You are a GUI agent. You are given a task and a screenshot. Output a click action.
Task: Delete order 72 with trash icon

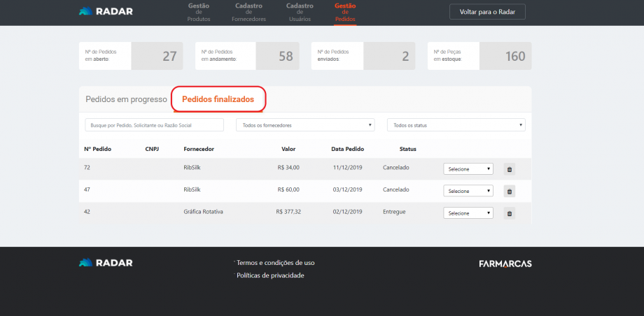(x=510, y=168)
